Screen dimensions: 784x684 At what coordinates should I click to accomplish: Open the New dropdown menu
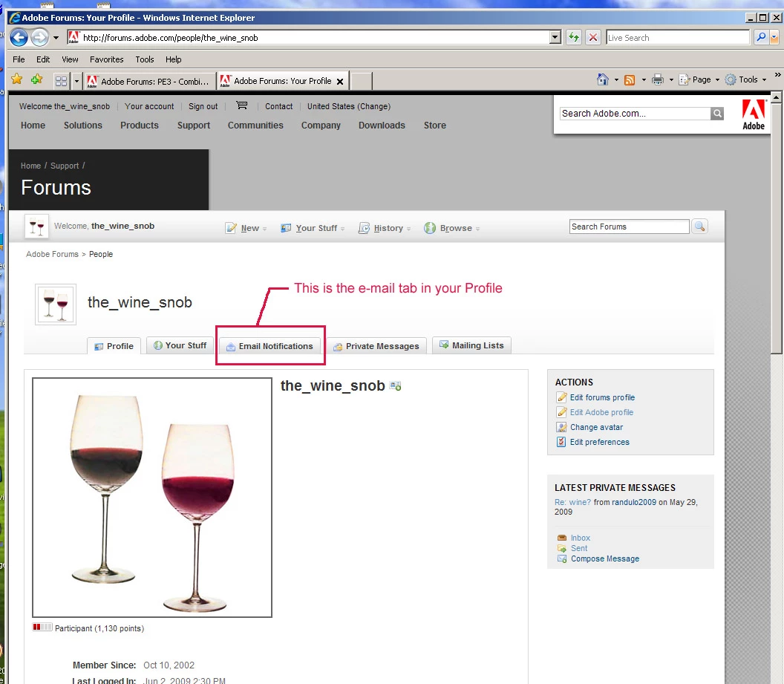[x=246, y=228]
